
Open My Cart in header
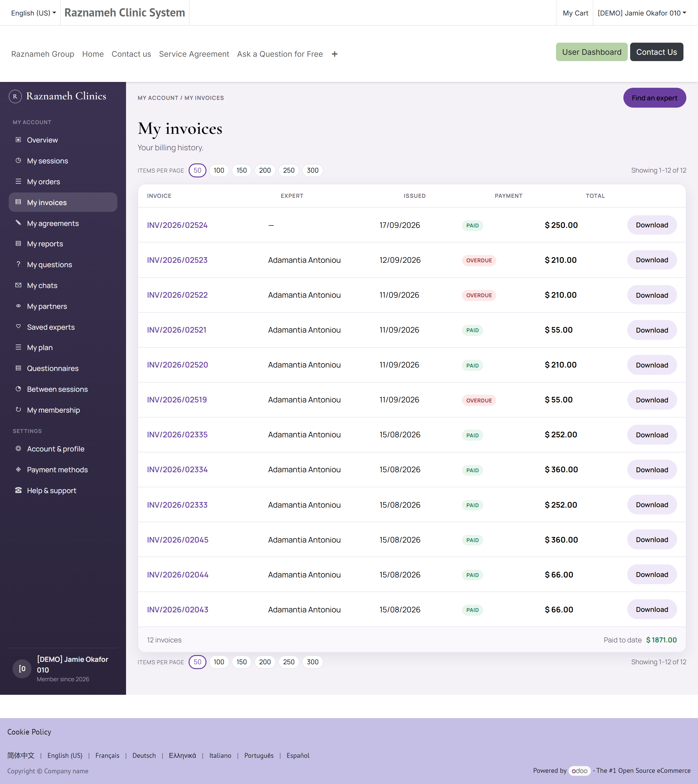(575, 13)
